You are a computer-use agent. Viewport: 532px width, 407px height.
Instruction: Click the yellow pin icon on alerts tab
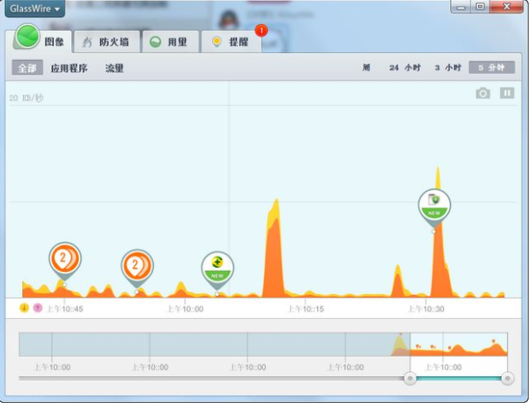[x=216, y=42]
